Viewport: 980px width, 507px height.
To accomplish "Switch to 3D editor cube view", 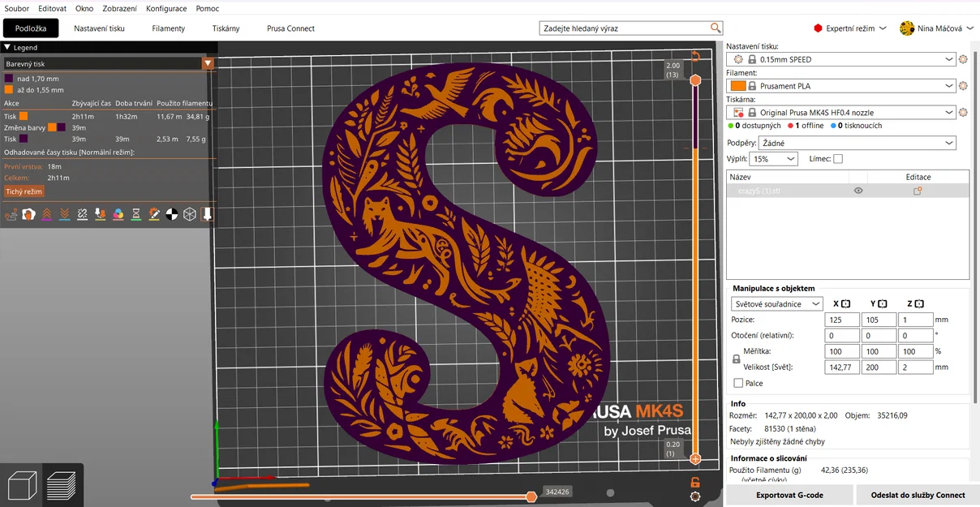I will [x=22, y=485].
